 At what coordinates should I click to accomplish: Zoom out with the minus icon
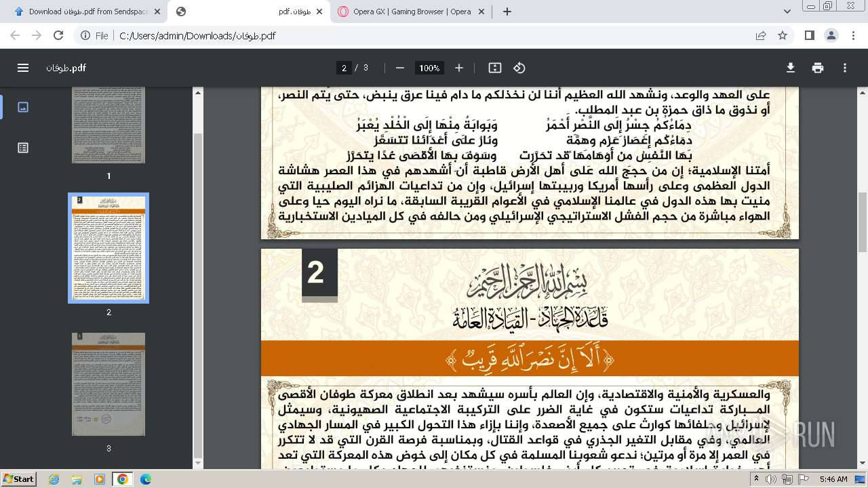click(400, 68)
